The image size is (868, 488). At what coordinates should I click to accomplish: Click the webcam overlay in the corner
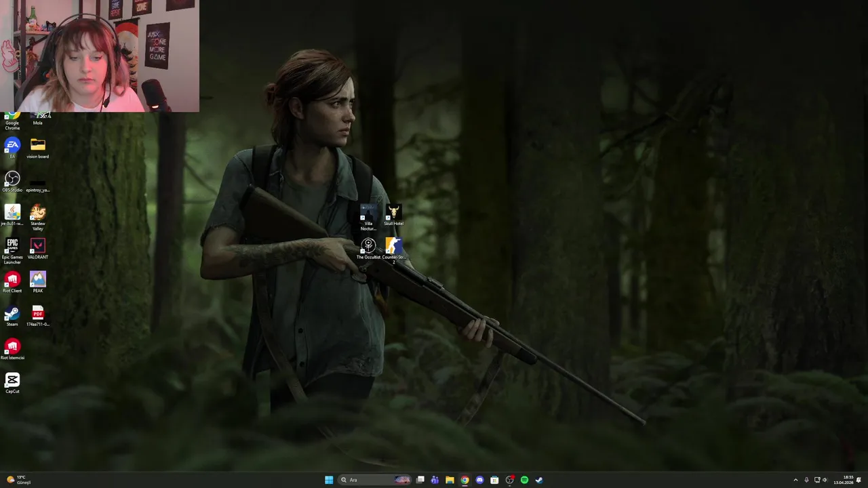(100, 56)
